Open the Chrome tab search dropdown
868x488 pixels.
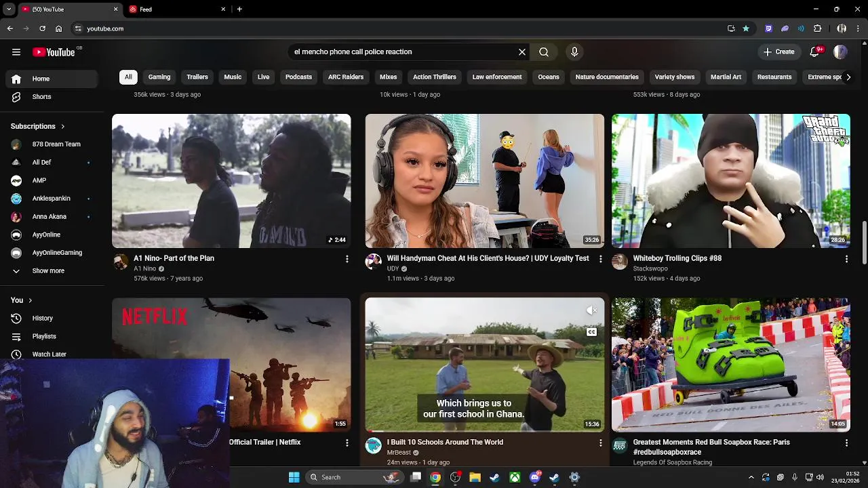tap(9, 9)
